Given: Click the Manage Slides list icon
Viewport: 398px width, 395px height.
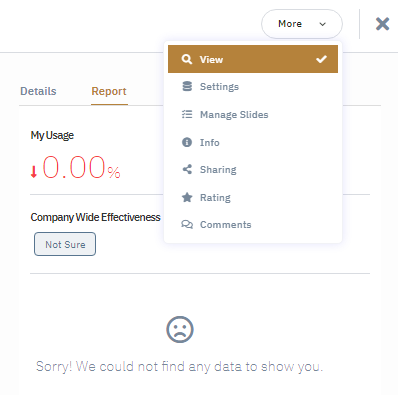Looking at the screenshot, I should pyautogui.click(x=187, y=114).
